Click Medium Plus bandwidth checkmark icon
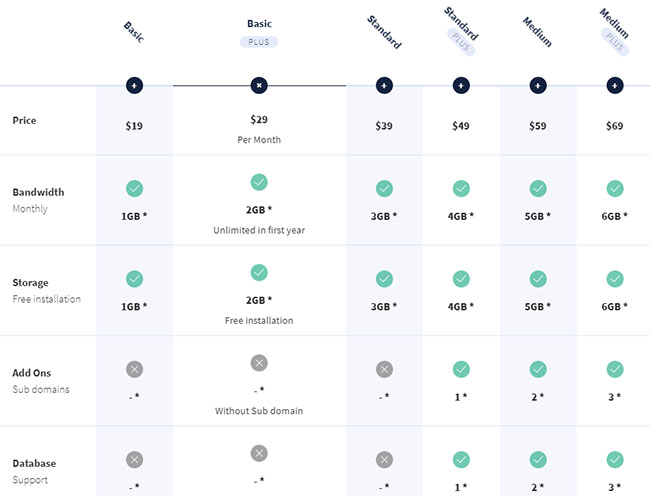Viewport: 650px width, 496px height. [614, 188]
